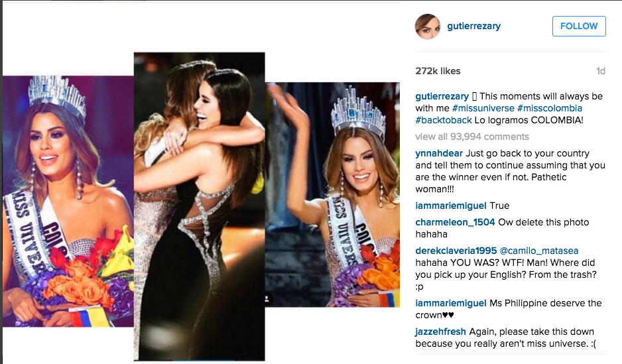Open iammariemiguel profile beside 'True'
The width and height of the screenshot is (622, 364).
[451, 206]
